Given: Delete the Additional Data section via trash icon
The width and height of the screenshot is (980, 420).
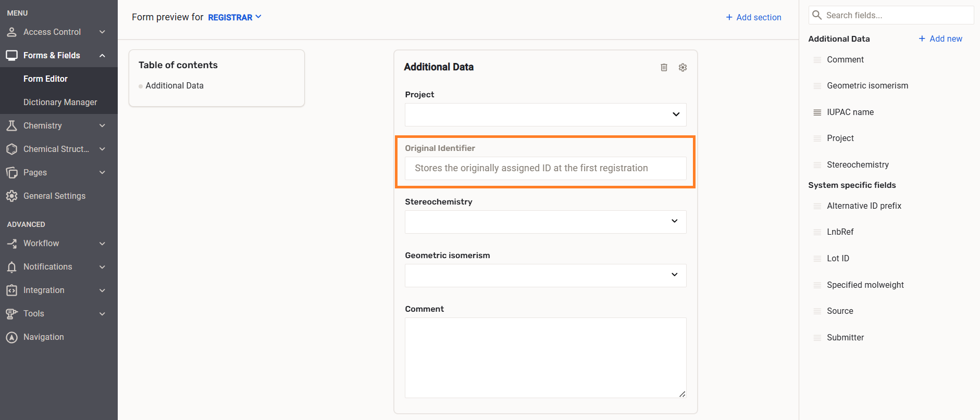Looking at the screenshot, I should 664,68.
